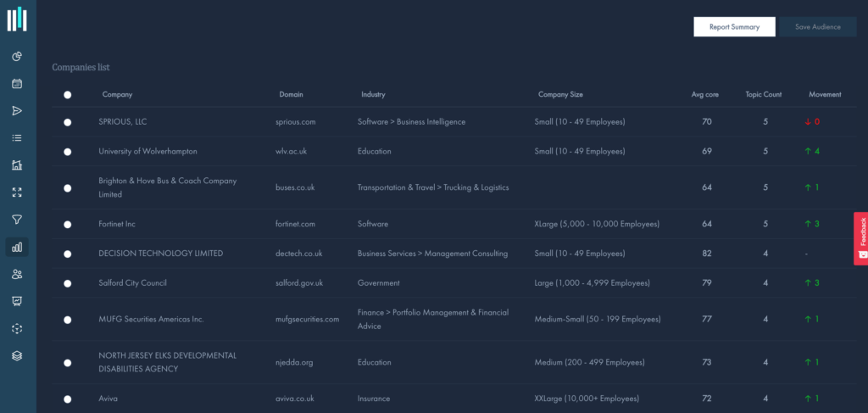Viewport: 868px width, 413px height.
Task: Click the aviva.co.uk domain
Action: [x=294, y=399]
